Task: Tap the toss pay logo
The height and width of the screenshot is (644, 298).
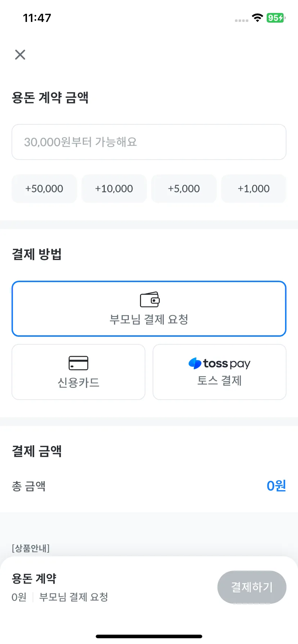Action: [219, 363]
